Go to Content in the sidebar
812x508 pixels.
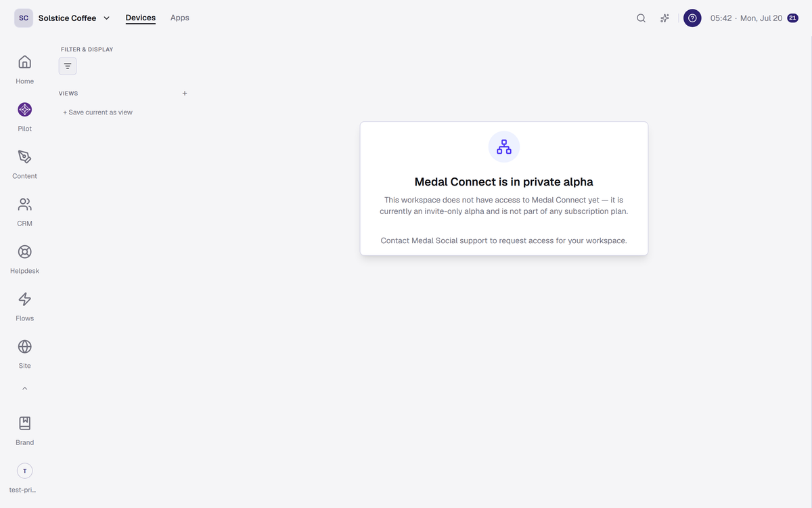(x=24, y=164)
